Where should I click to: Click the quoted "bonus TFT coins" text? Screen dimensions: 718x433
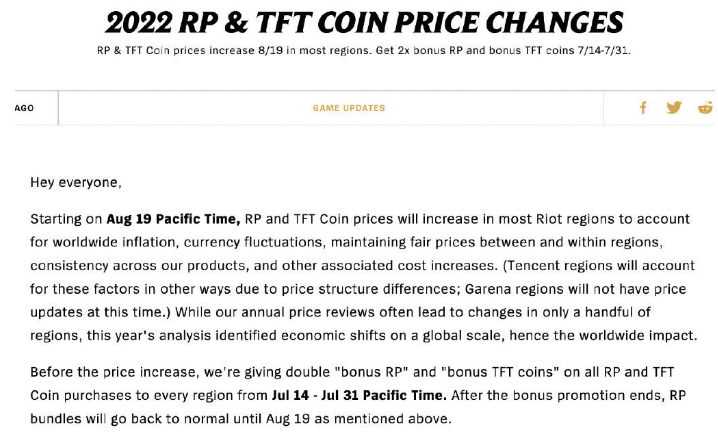tap(500, 372)
